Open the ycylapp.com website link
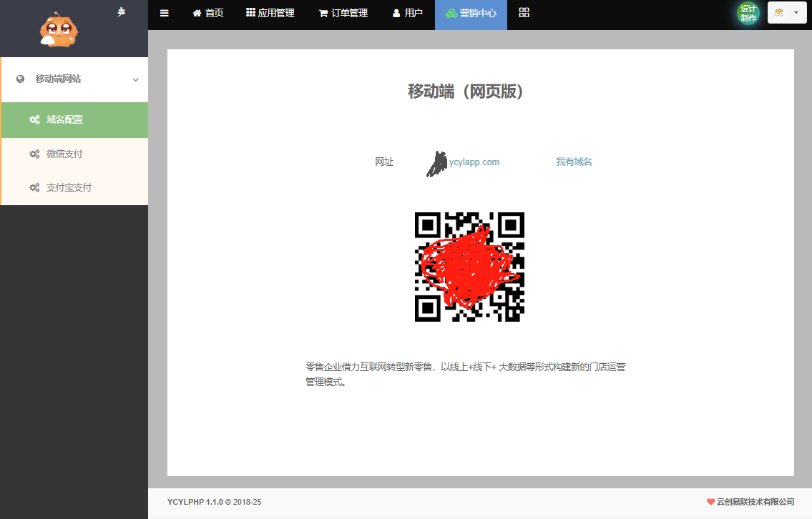 tap(472, 162)
